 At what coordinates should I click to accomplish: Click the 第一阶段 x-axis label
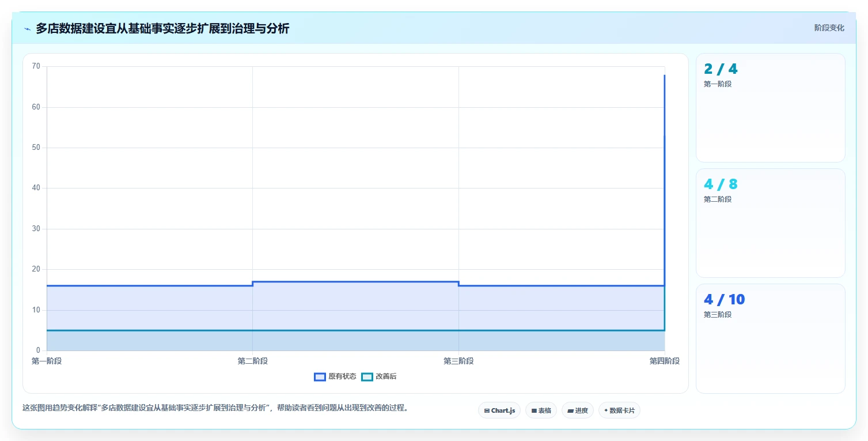coord(47,361)
